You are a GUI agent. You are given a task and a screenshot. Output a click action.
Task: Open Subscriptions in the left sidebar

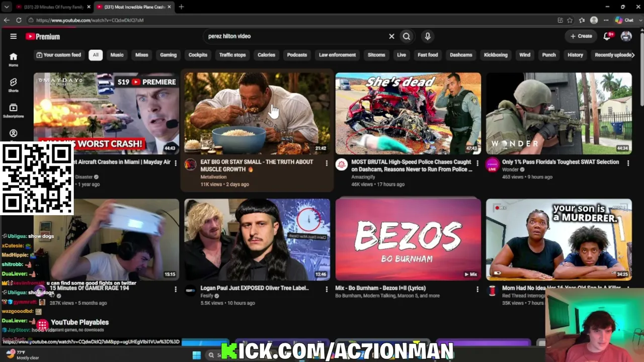(x=14, y=110)
